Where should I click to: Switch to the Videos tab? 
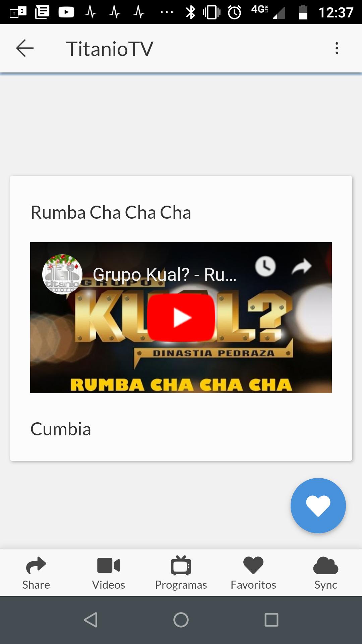pyautogui.click(x=109, y=573)
